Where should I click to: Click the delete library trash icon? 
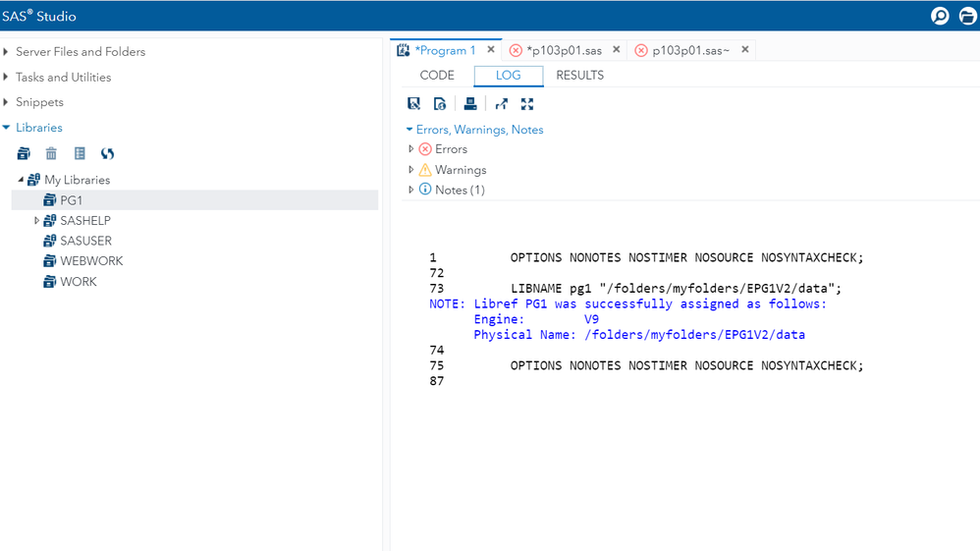pos(51,153)
